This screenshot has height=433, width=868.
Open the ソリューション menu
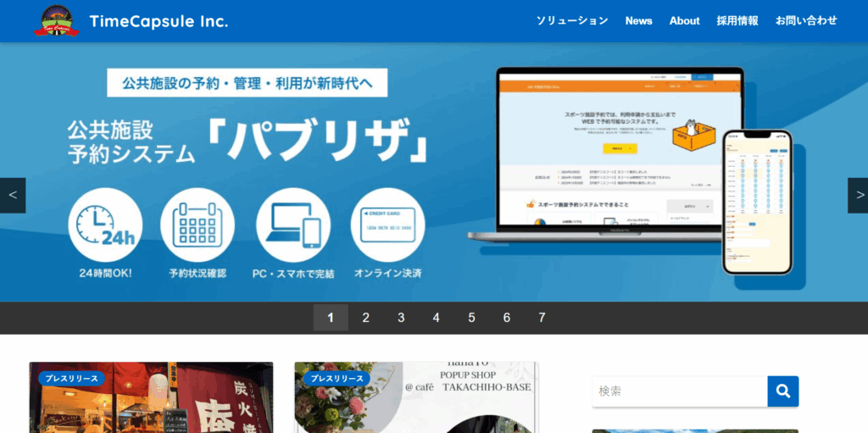coord(572,21)
